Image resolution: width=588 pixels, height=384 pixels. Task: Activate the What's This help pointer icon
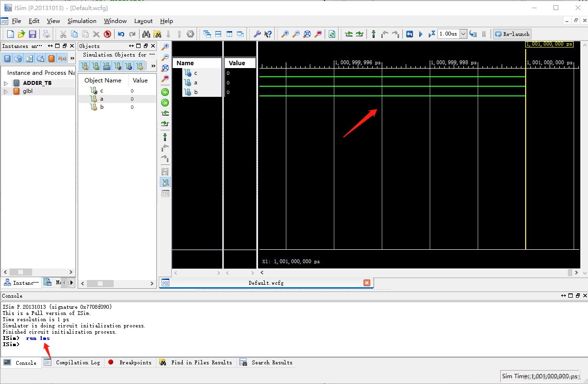268,34
